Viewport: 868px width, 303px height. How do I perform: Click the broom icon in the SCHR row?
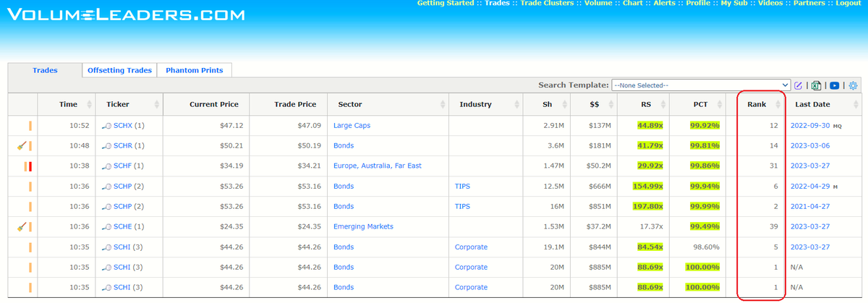click(x=21, y=145)
